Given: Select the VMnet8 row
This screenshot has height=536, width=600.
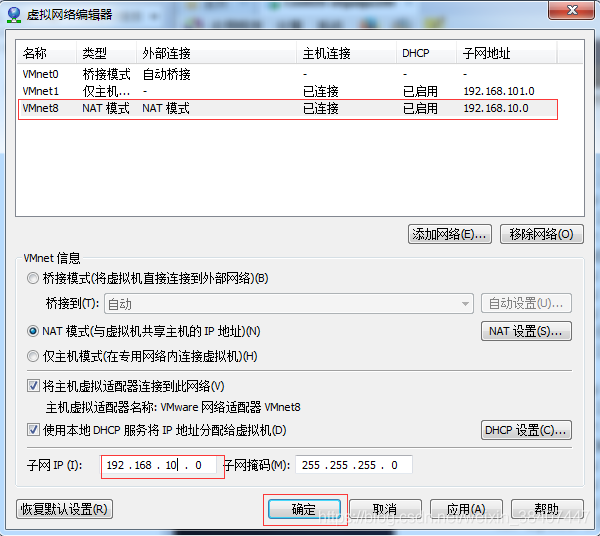Looking at the screenshot, I should click(x=288, y=108).
